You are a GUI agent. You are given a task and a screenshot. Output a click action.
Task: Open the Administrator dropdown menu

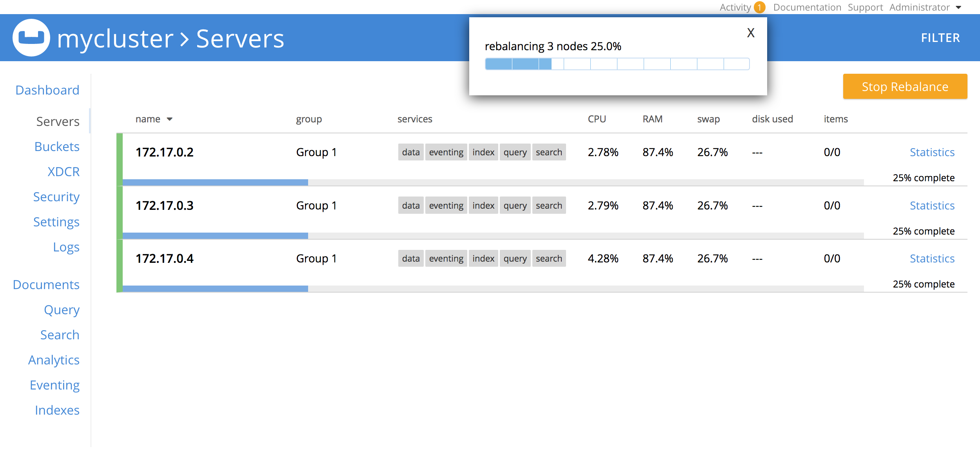tap(924, 7)
